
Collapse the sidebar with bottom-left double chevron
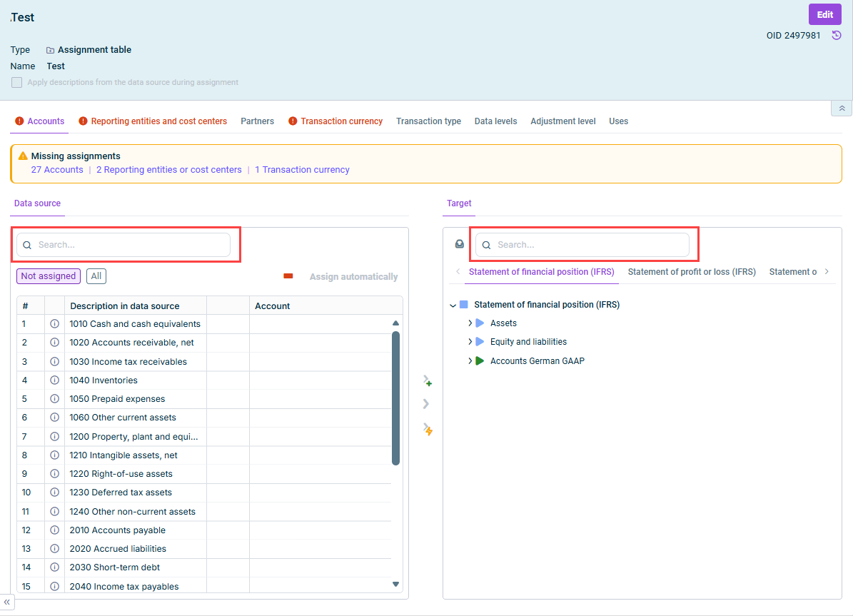[x=7, y=602]
